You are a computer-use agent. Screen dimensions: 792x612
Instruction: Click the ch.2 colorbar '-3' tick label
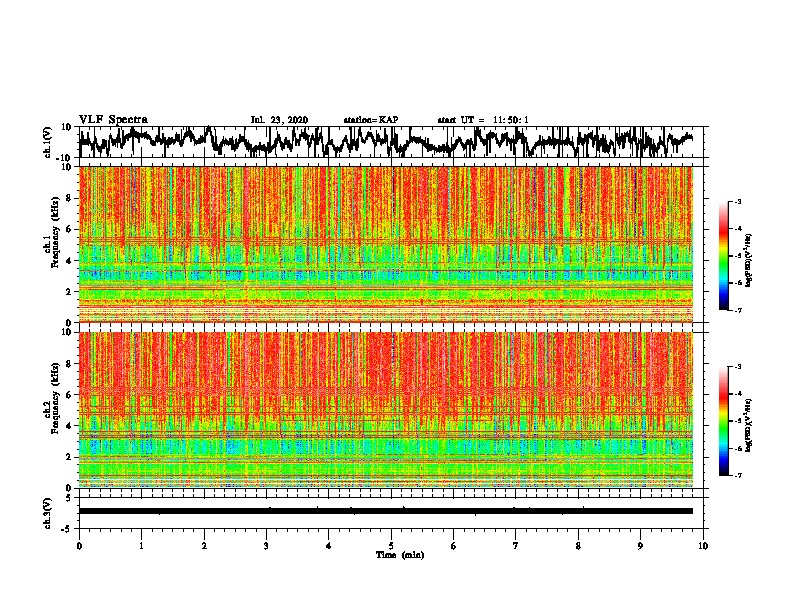[x=738, y=367]
